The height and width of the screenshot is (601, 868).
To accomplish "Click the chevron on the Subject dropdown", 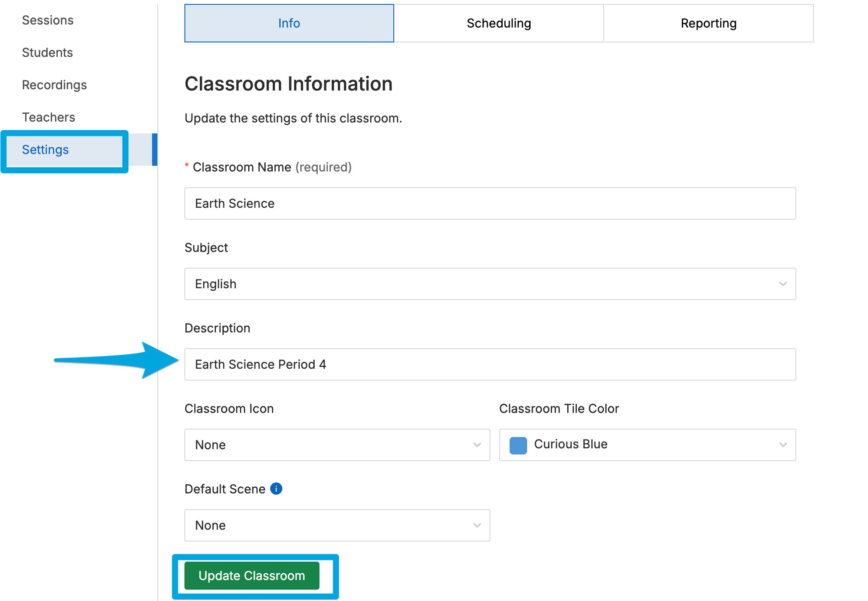I will (x=783, y=284).
